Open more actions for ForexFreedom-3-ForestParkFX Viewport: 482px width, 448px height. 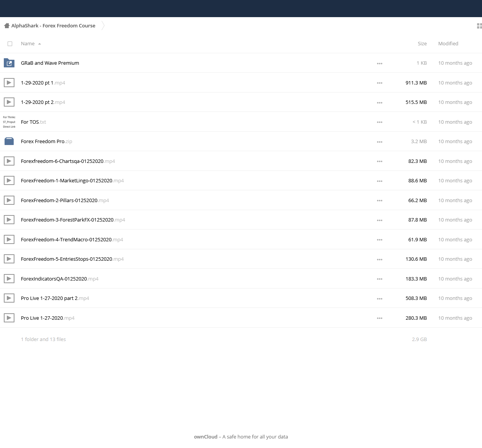coord(380,220)
